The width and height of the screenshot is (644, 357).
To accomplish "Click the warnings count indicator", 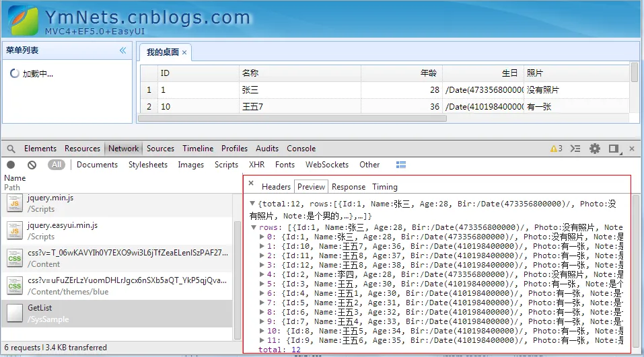I will click(x=557, y=149).
